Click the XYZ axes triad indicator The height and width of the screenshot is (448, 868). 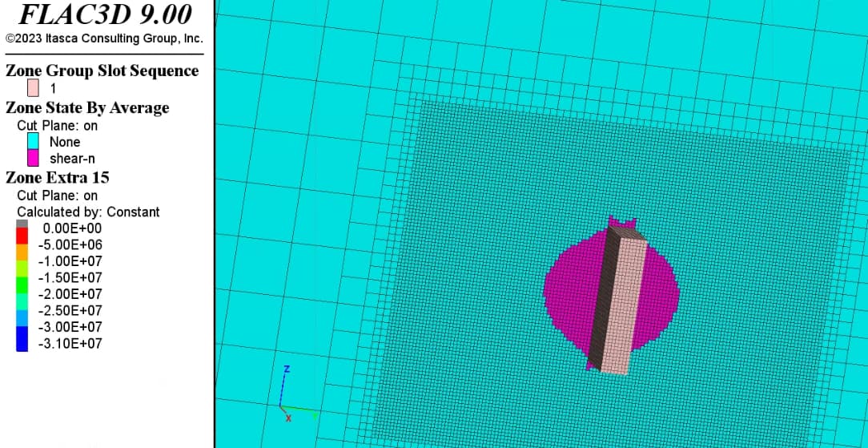[x=297, y=394]
